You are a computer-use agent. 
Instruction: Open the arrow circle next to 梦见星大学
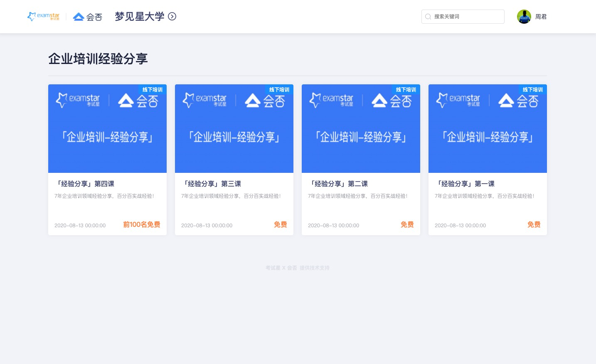tap(172, 17)
